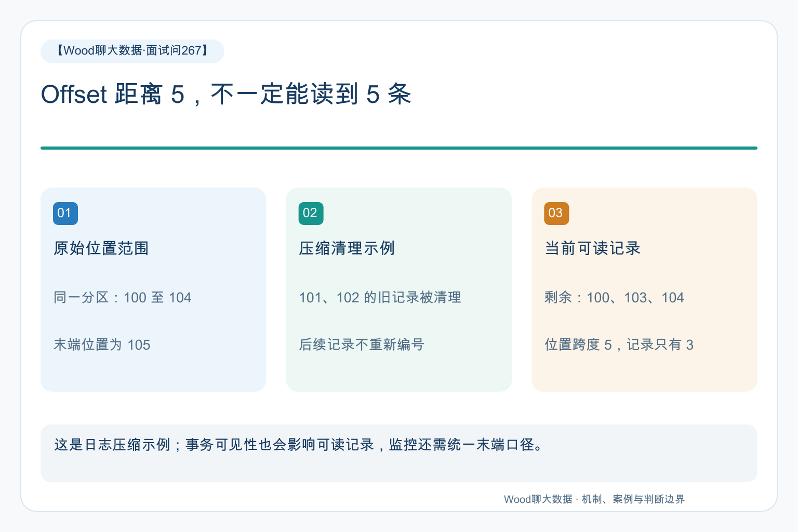This screenshot has height=532, width=798.
Task: Click the text '后续记录不重新编号'
Action: point(362,345)
